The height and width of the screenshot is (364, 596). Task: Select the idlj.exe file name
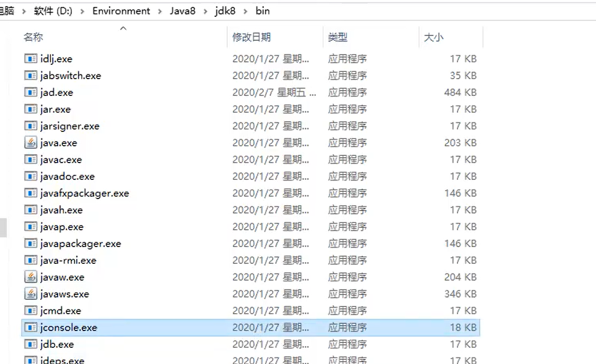tap(56, 59)
